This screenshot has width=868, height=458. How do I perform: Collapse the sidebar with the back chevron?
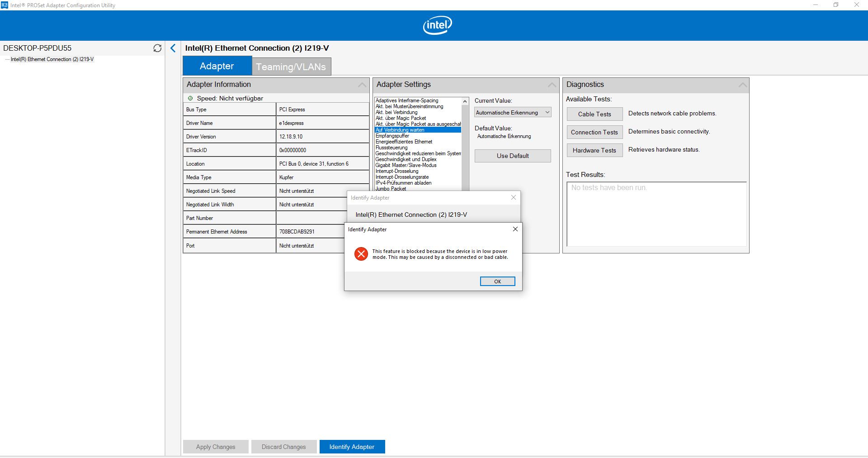coord(173,48)
